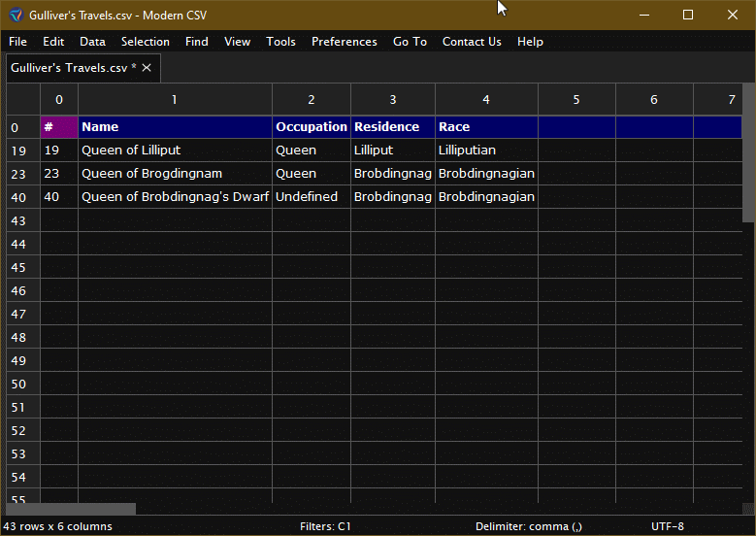Open the Help menu
The image size is (756, 536).
point(530,42)
